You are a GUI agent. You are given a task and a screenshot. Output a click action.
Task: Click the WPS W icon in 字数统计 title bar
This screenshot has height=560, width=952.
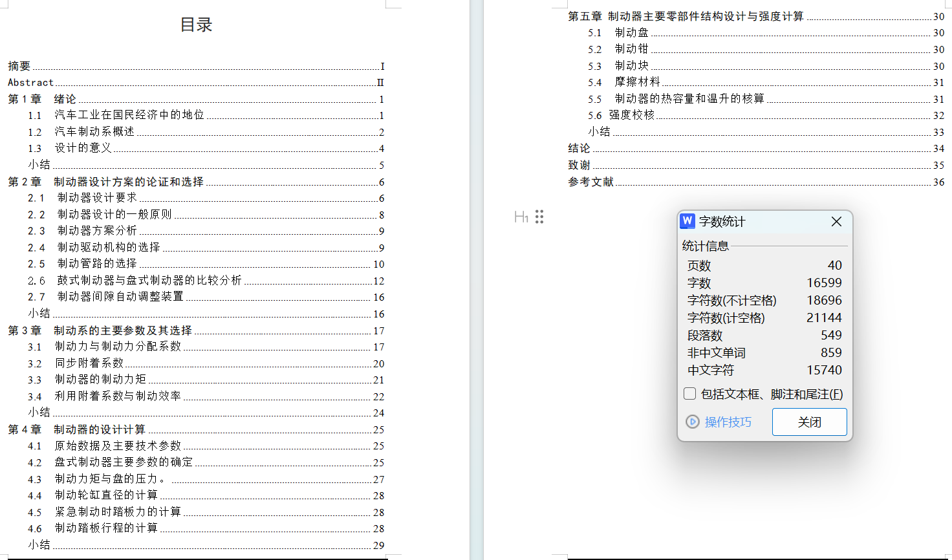point(687,221)
